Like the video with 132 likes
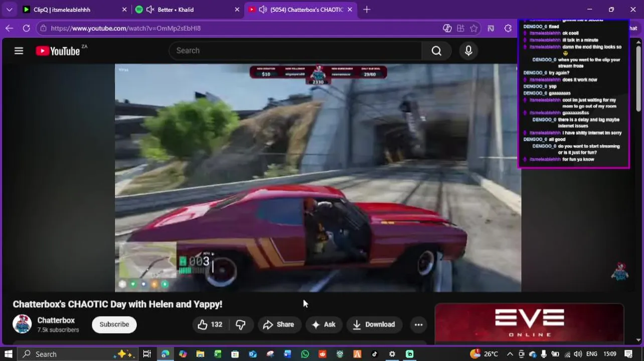The image size is (644, 361). (210, 324)
